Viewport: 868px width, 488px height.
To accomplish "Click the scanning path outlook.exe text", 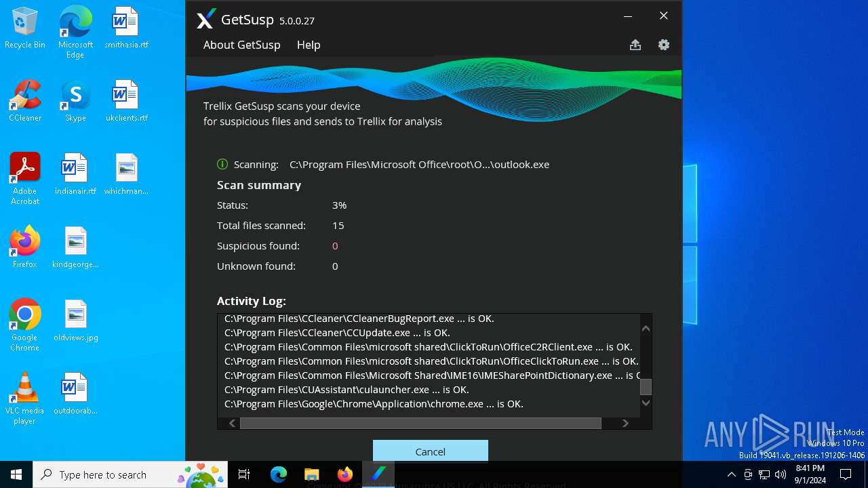I will [x=419, y=165].
